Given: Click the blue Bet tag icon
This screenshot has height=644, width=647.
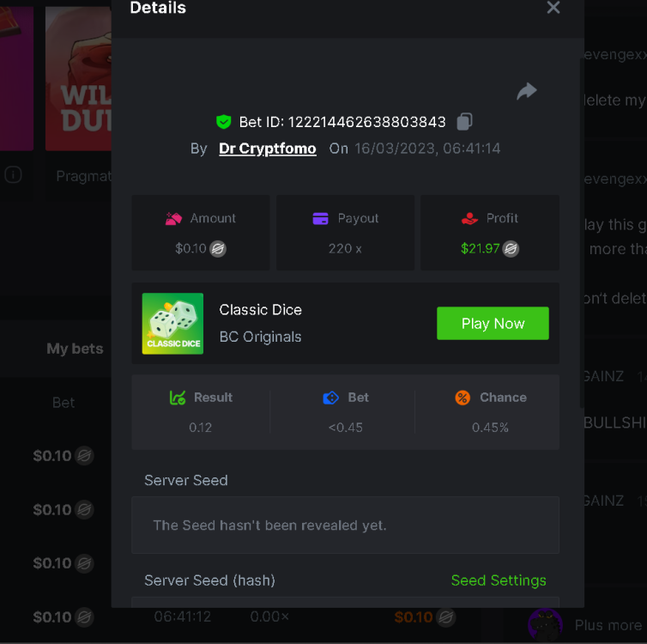Looking at the screenshot, I should pyautogui.click(x=330, y=398).
